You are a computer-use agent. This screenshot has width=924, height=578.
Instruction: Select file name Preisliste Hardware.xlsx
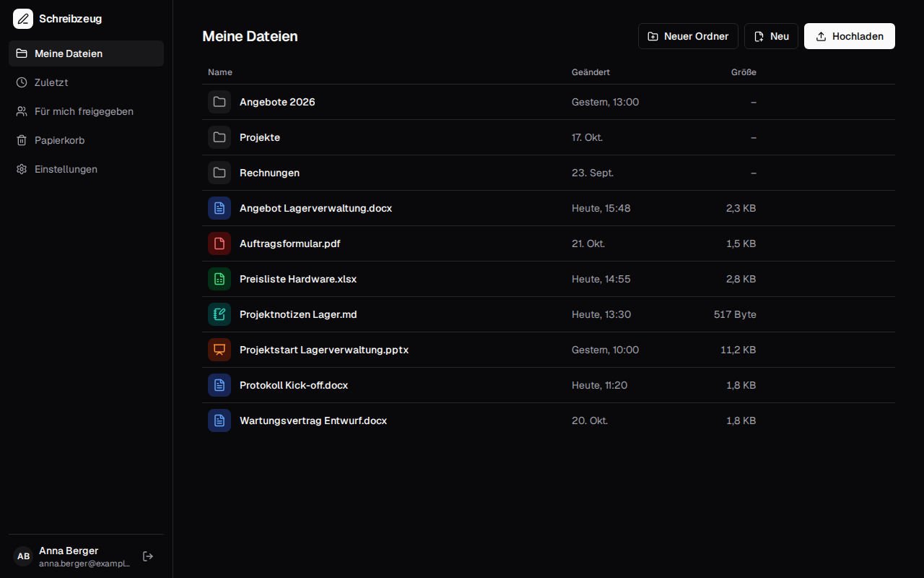click(x=298, y=279)
